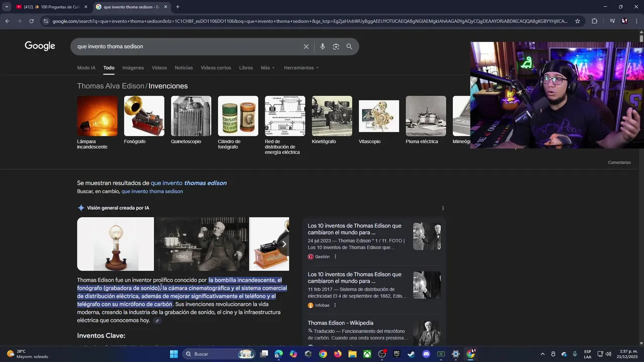
Task: Click the Google logo
Action: pos(40,46)
